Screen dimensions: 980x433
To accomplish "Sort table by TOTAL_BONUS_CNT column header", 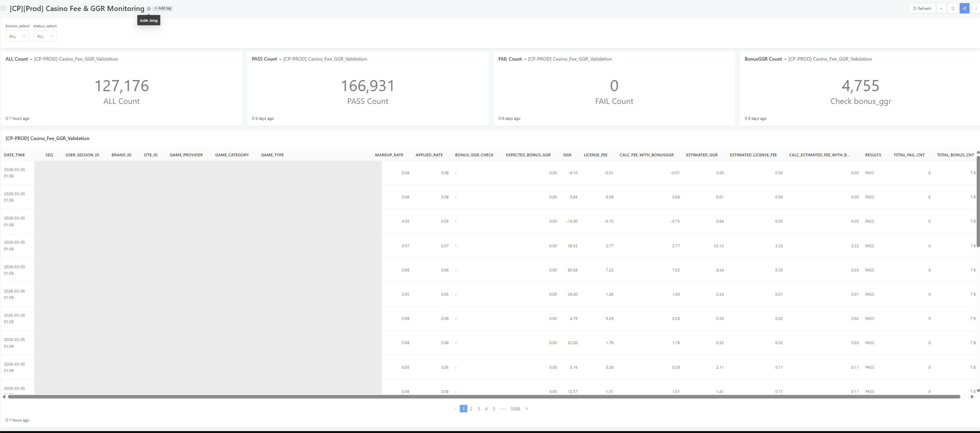I will [956, 155].
